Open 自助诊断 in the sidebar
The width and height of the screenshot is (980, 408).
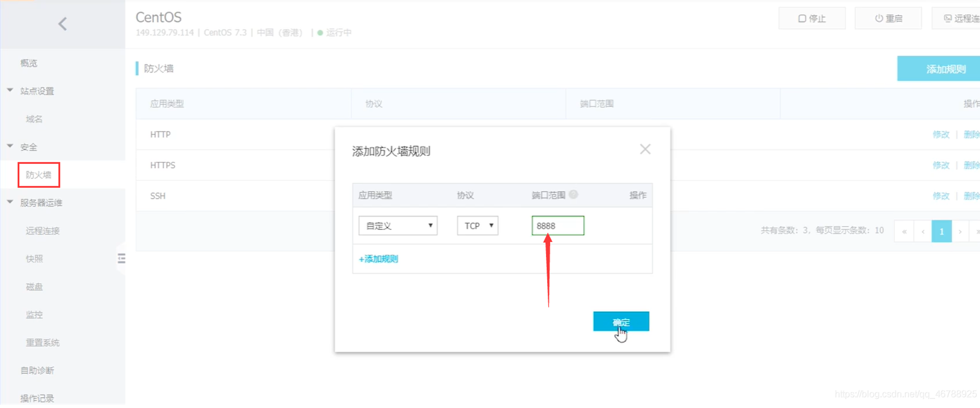pos(37,370)
